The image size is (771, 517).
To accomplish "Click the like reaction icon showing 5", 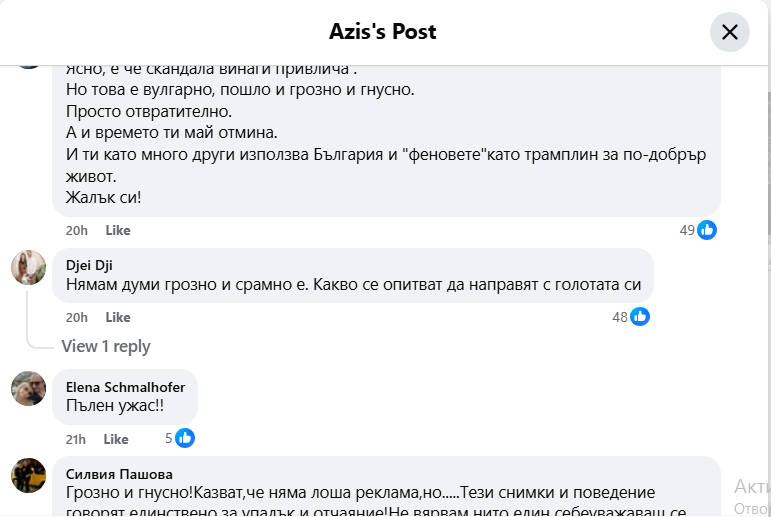I will coord(184,438).
